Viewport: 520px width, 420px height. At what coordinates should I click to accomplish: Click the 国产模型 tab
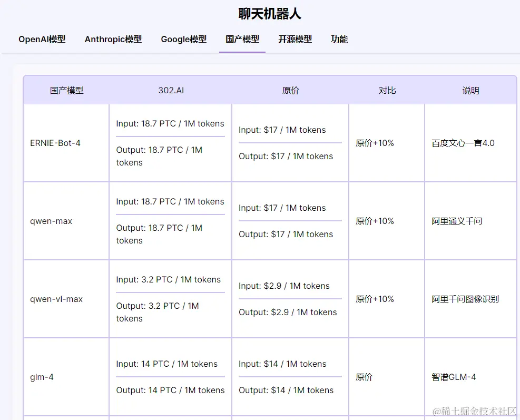242,39
